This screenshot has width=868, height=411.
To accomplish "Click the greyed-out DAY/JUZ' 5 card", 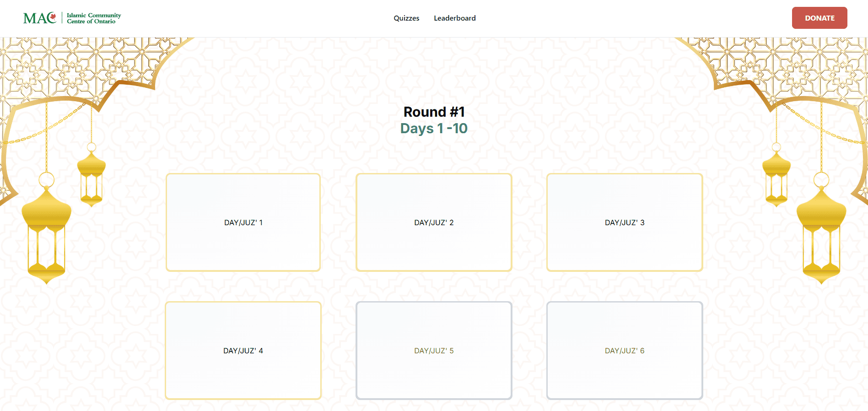I will point(434,351).
